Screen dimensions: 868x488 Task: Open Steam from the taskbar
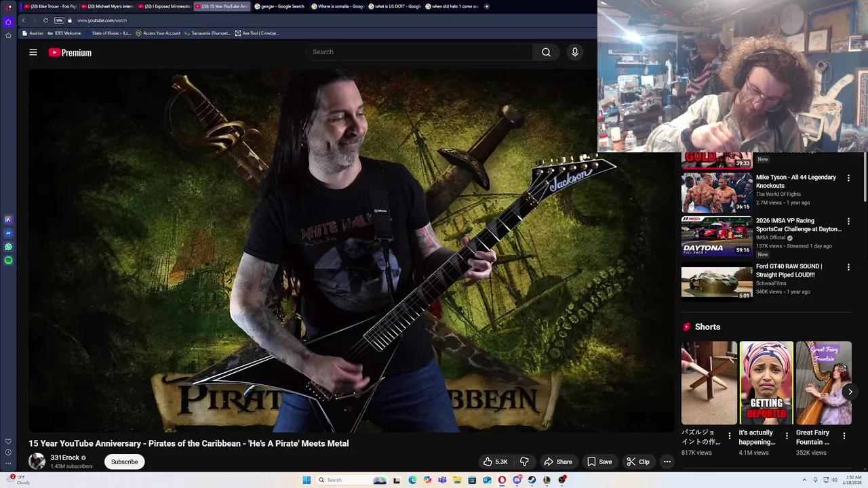click(532, 480)
